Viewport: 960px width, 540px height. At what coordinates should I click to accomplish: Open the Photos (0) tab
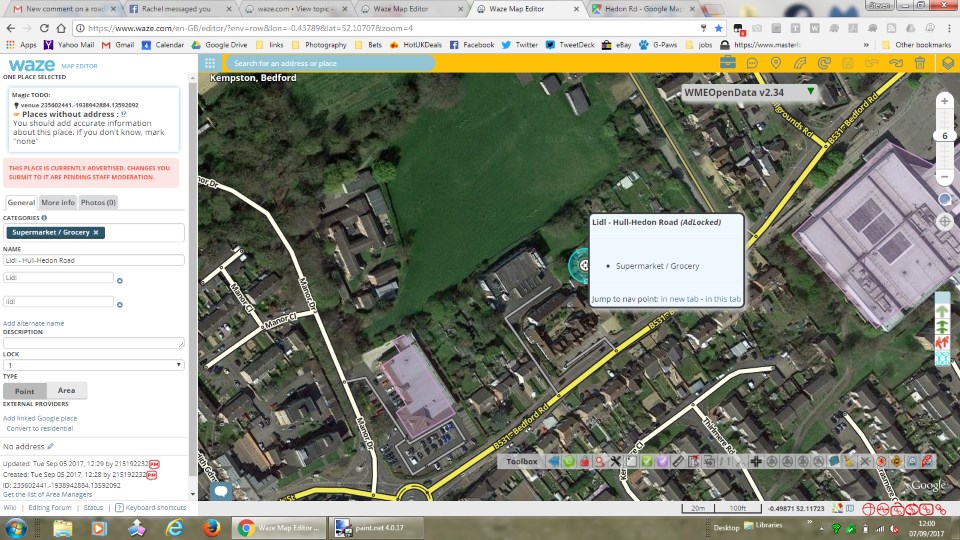tap(98, 202)
